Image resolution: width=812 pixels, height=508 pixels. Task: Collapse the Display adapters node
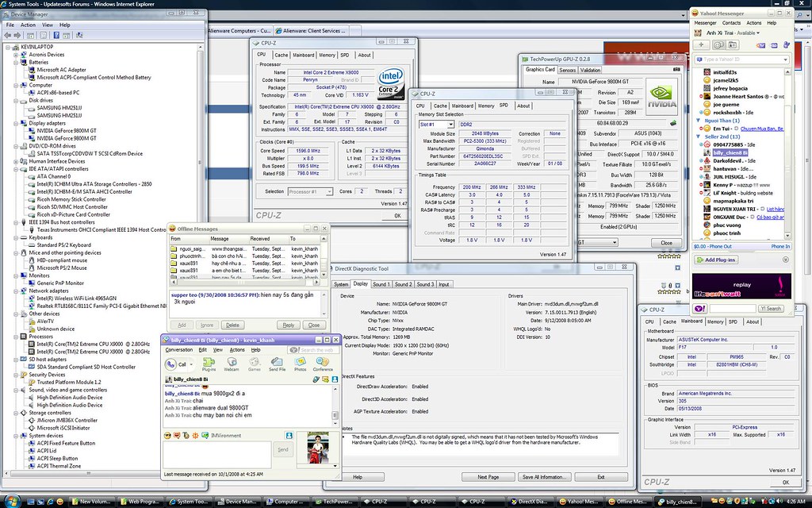(16, 123)
